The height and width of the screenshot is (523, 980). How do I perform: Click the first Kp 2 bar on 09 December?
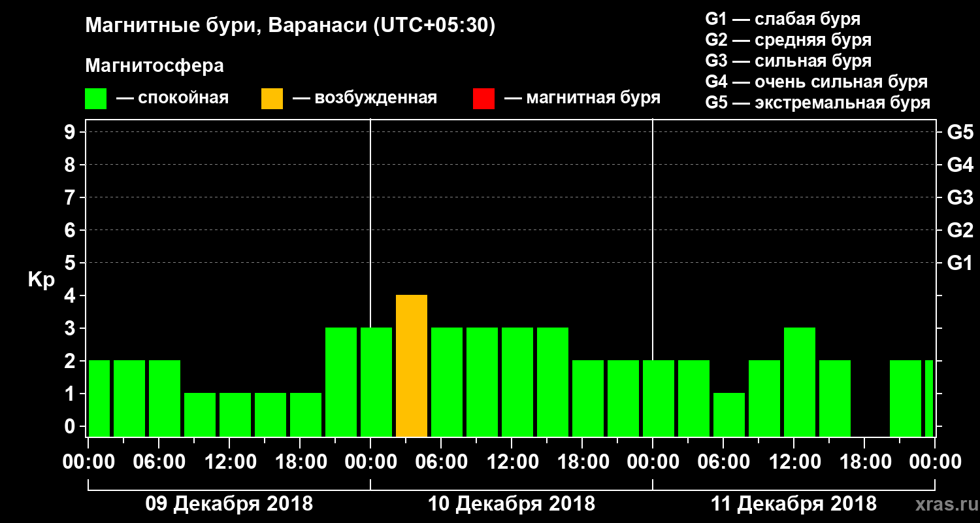point(99,399)
